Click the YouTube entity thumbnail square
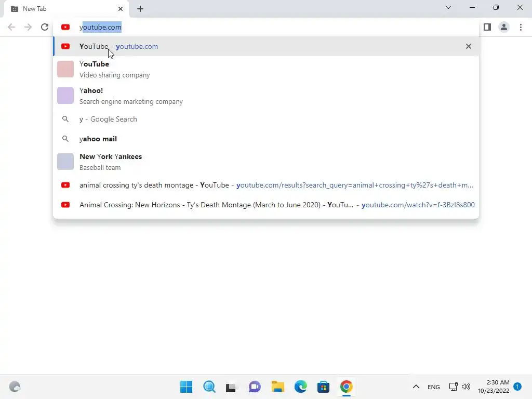Screen dimensions: 532x399 tap(65, 69)
